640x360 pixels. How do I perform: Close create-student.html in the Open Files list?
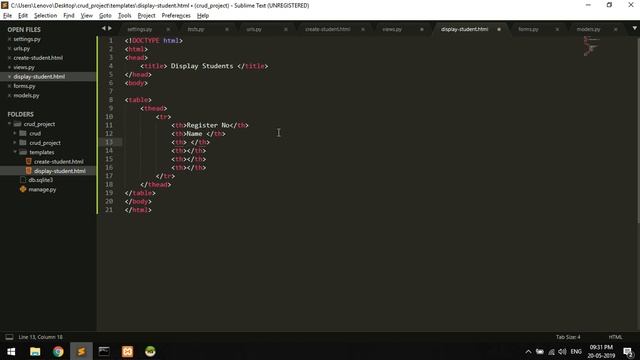9,58
